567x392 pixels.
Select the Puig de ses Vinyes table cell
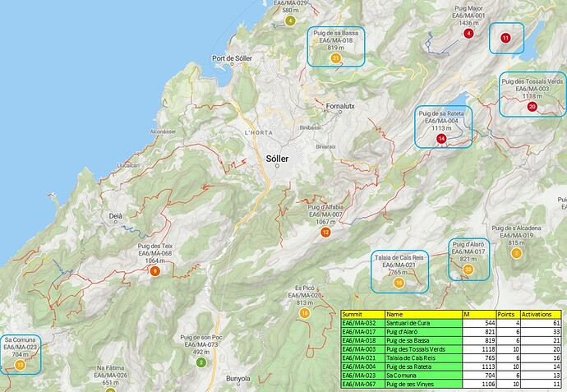[x=424, y=384]
